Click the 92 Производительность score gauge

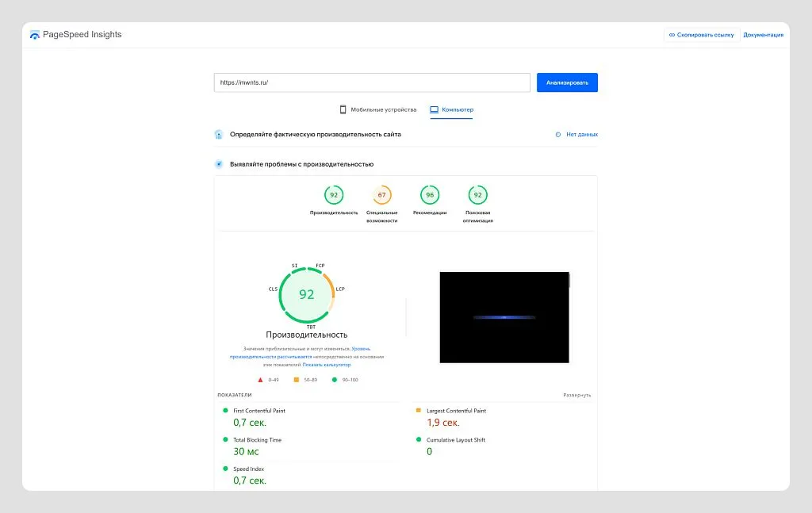pyautogui.click(x=334, y=195)
